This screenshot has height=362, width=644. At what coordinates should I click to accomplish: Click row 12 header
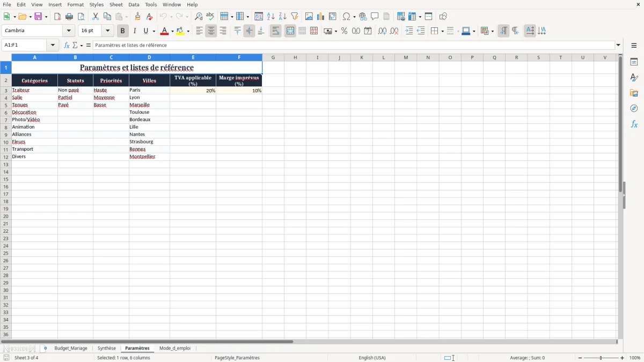click(x=5, y=157)
